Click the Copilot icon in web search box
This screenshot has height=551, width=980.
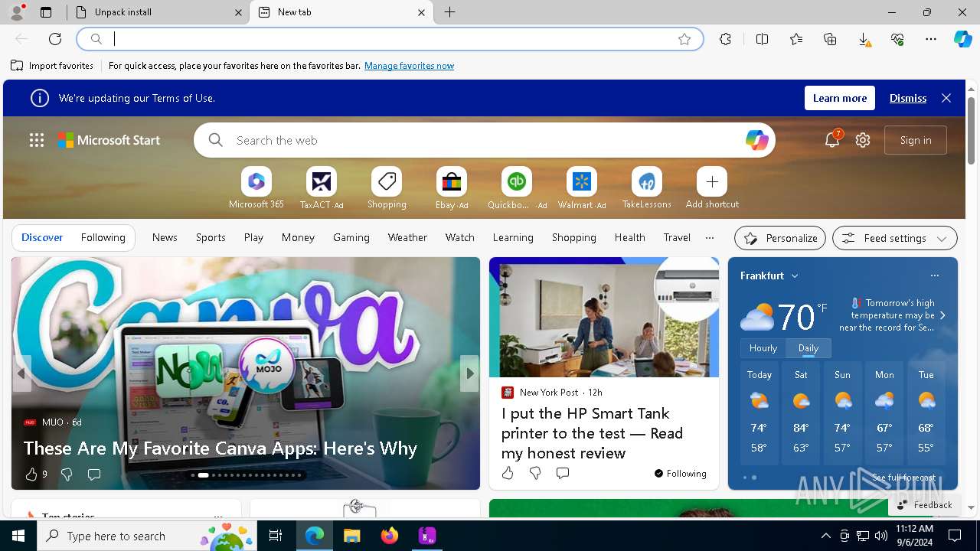click(x=756, y=140)
